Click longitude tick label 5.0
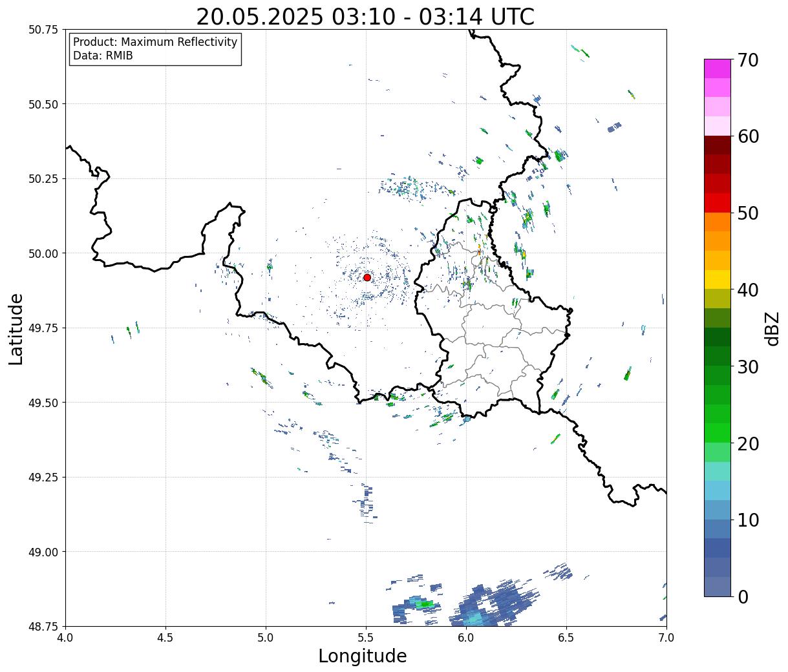This screenshot has width=788, height=672. coord(266,638)
